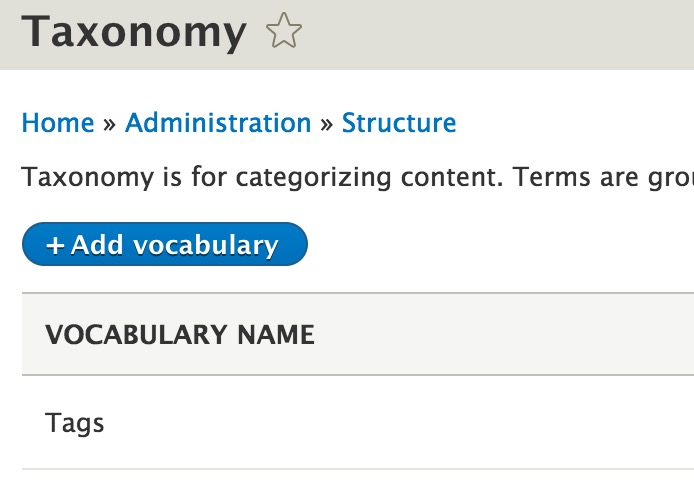Click the Taxonomy page title heading
The height and width of the screenshot is (496, 694).
click(134, 31)
